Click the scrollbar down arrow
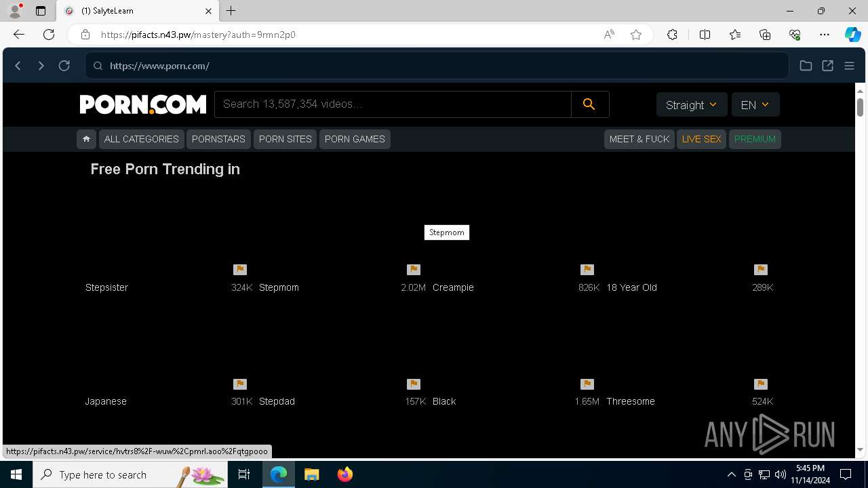The height and width of the screenshot is (488, 868). point(860,449)
